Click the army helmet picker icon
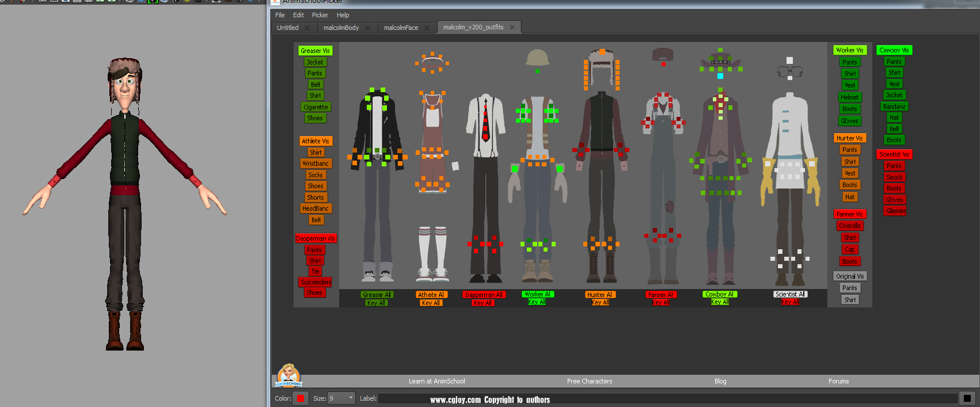The width and height of the screenshot is (980, 407). pos(537,58)
